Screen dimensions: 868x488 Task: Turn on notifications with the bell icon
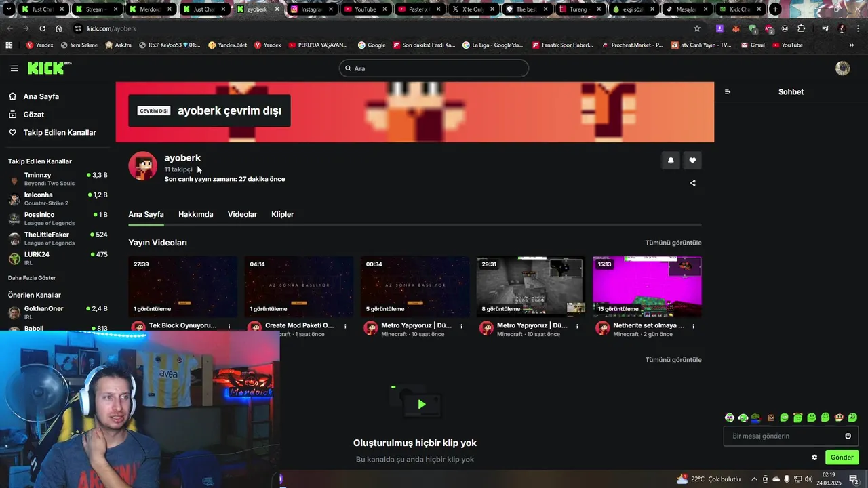[671, 161]
